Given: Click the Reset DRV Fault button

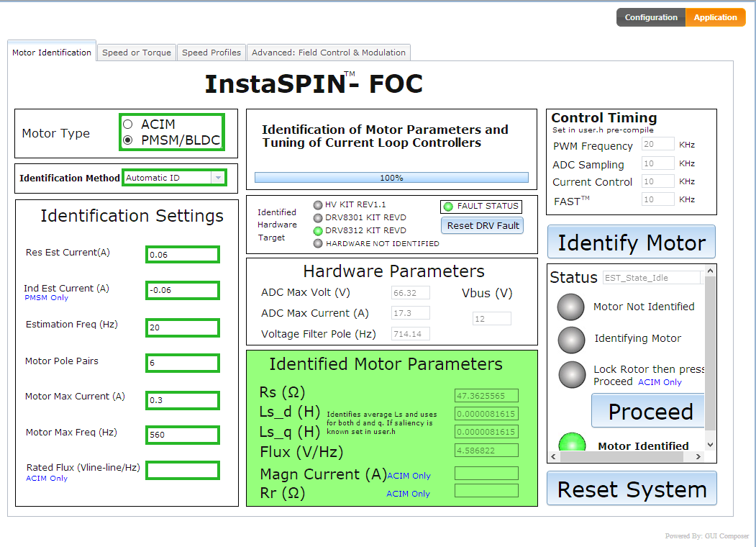Looking at the screenshot, I should tap(483, 226).
